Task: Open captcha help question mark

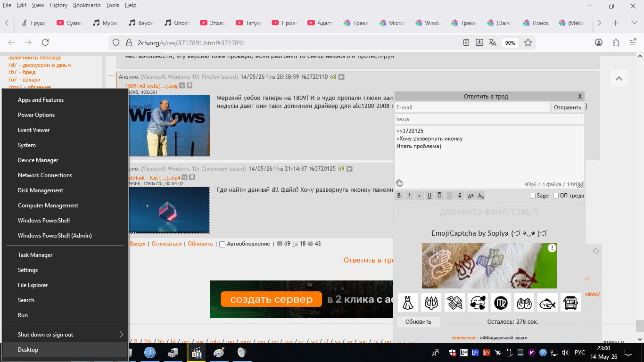Action: tap(552, 248)
